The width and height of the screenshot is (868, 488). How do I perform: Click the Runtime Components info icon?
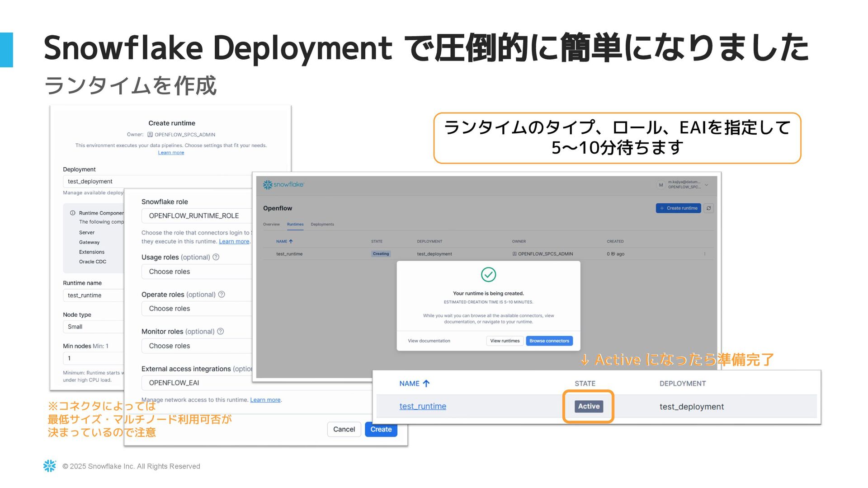(72, 213)
